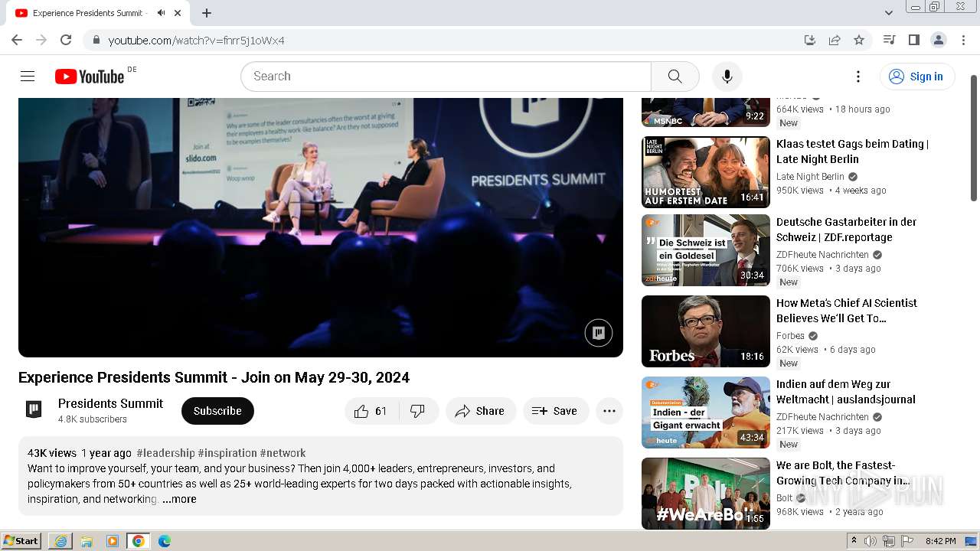Click the address bar URL
The width and height of the screenshot is (980, 551).
pos(196,41)
